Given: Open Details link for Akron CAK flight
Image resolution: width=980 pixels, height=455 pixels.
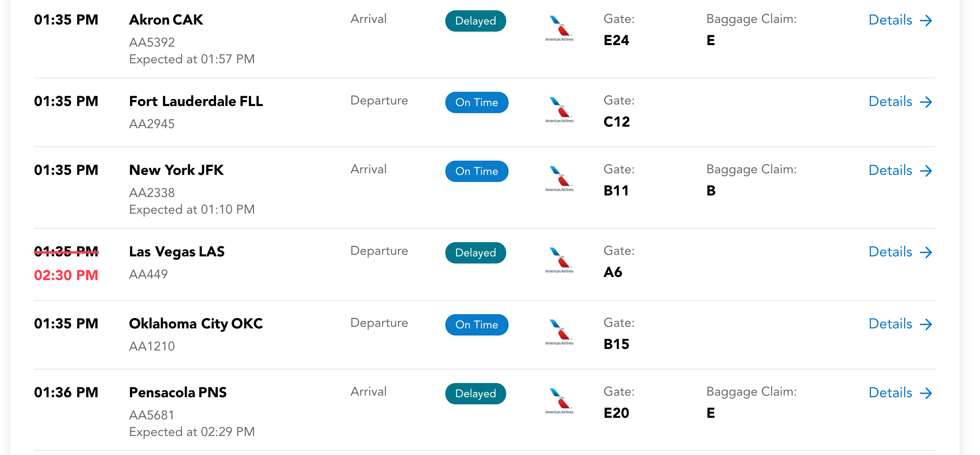Looking at the screenshot, I should tap(900, 20).
